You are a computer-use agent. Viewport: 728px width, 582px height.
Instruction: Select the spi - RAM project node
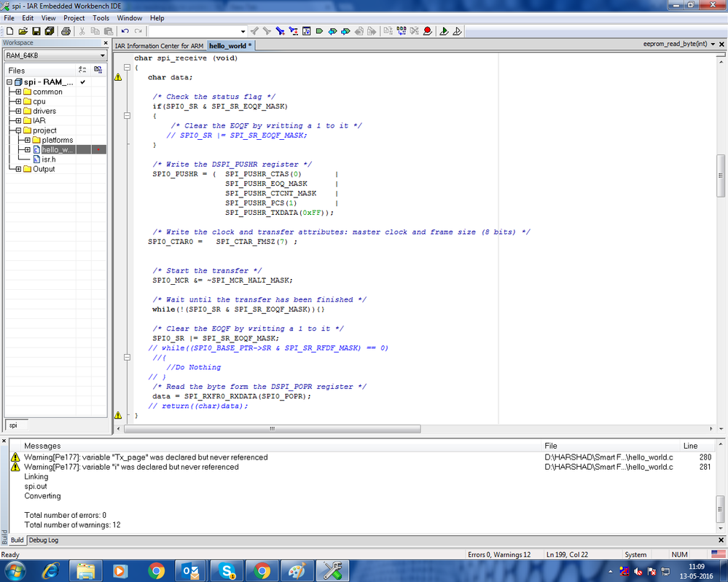(x=48, y=82)
